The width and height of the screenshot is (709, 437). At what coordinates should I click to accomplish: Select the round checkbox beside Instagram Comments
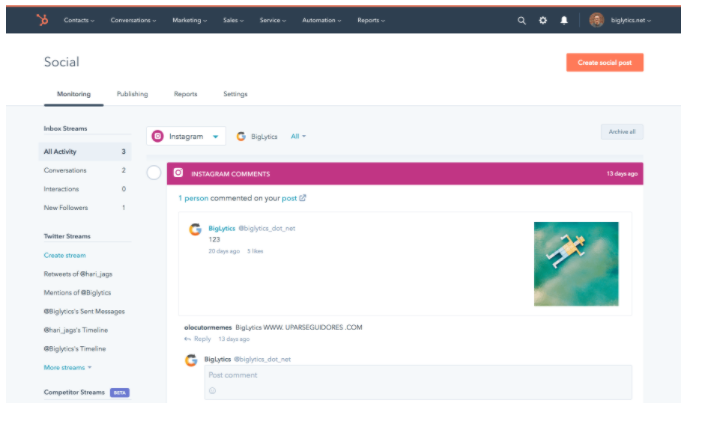[154, 172]
